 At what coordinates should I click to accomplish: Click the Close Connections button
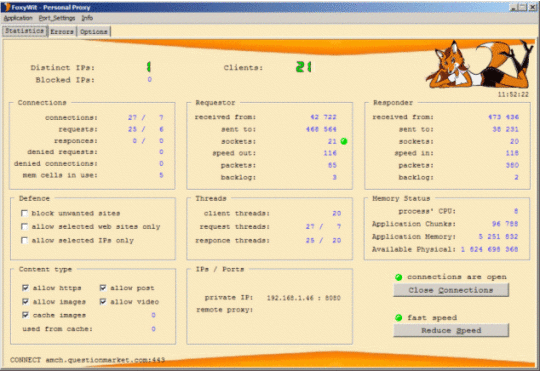(x=451, y=290)
